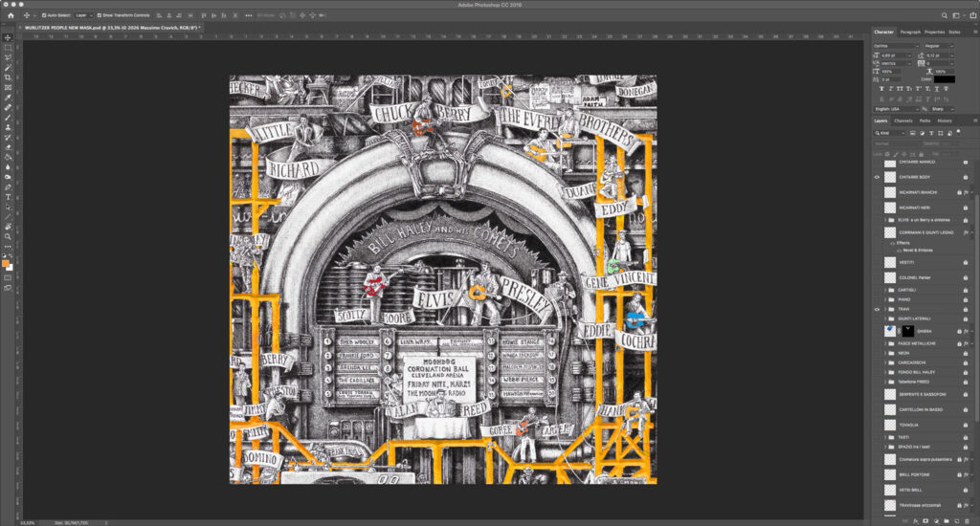Click the white background color swatch
The width and height of the screenshot is (980, 526).
[10, 268]
